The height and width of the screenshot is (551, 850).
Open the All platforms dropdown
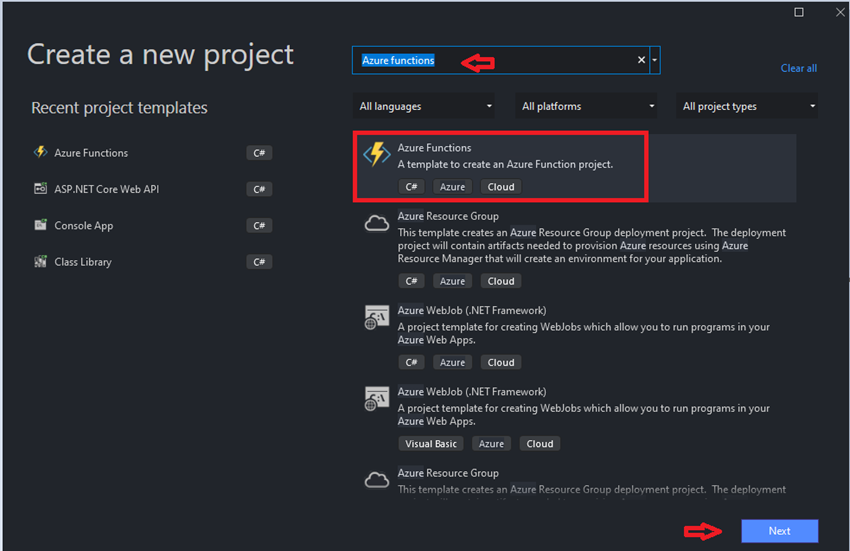pos(588,106)
